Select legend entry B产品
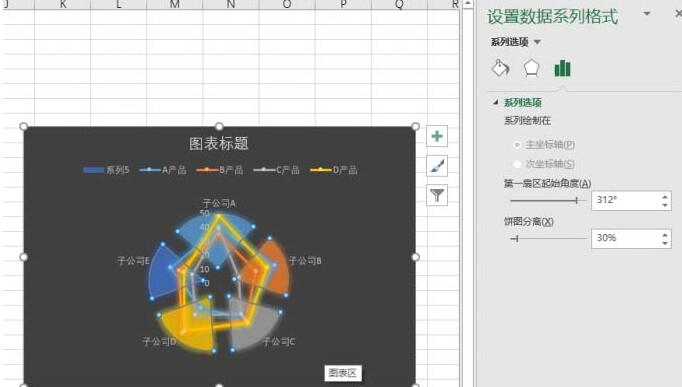Screen dimensions: 682x387 pyautogui.click(x=220, y=170)
